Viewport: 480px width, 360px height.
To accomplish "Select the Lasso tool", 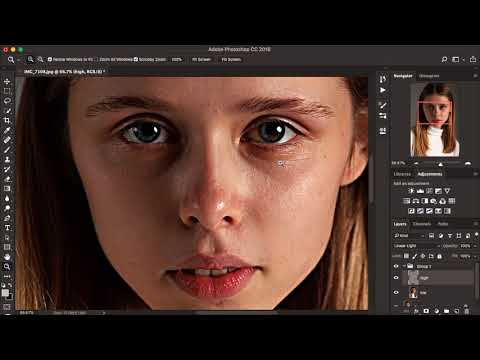I will click(x=7, y=101).
